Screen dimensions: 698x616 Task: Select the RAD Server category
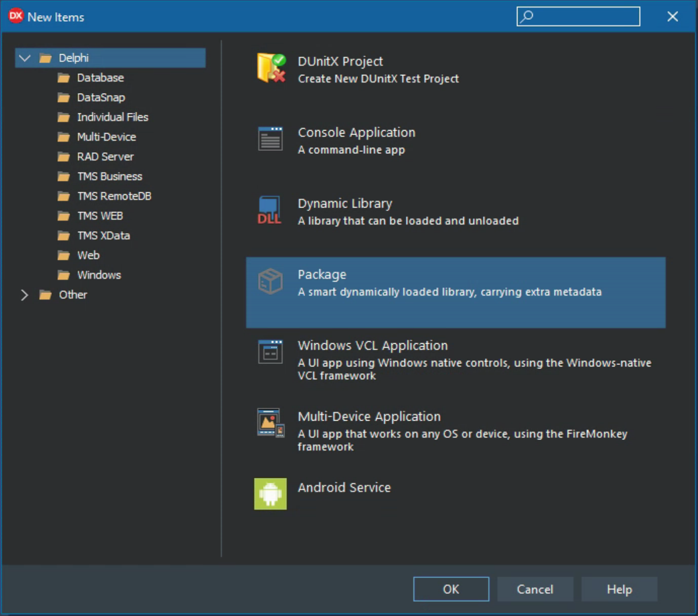coord(105,157)
